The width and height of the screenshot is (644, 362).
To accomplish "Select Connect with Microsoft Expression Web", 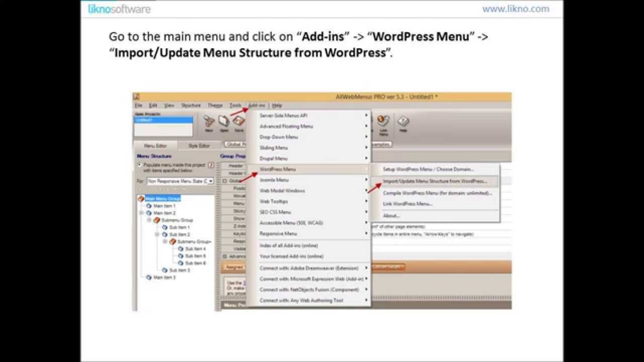I will pyautogui.click(x=309, y=279).
